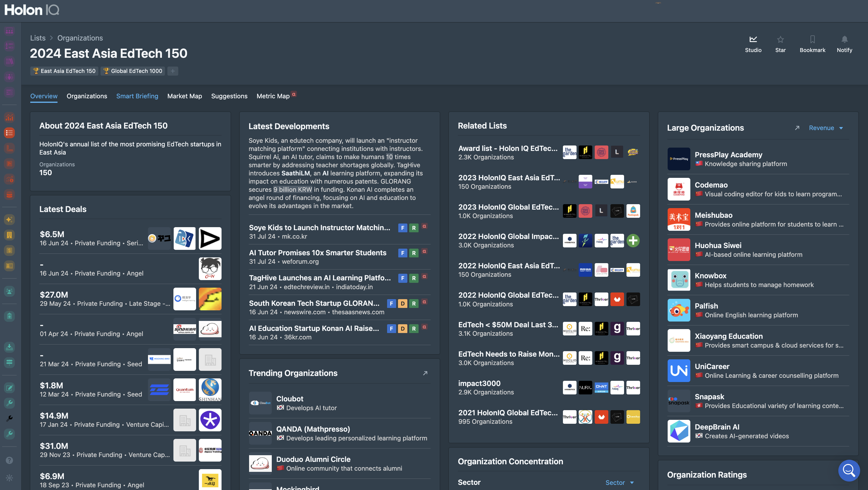Image resolution: width=868 pixels, height=490 pixels.
Task: Open the Suggestions tab
Action: tap(229, 96)
